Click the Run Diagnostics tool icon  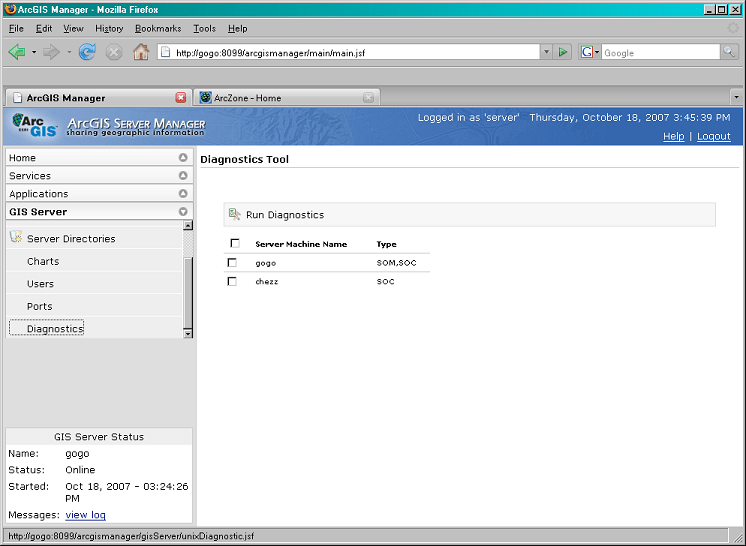coord(234,214)
